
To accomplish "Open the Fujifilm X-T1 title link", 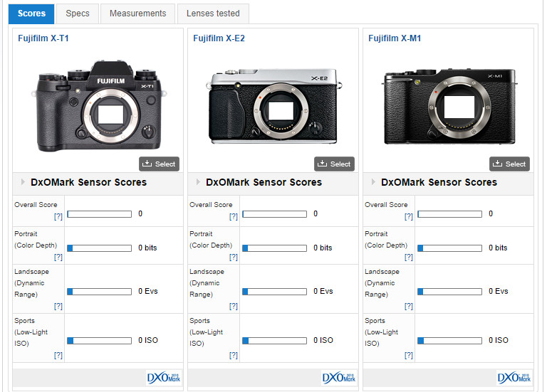I will pyautogui.click(x=43, y=38).
